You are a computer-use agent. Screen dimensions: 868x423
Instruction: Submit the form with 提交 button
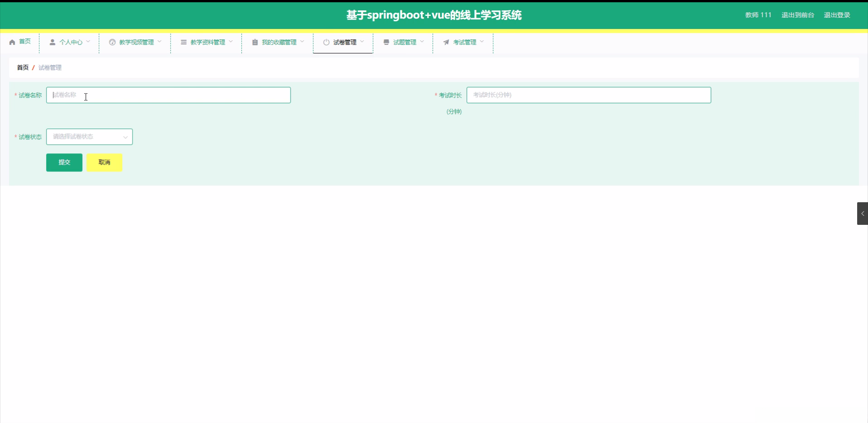click(64, 162)
